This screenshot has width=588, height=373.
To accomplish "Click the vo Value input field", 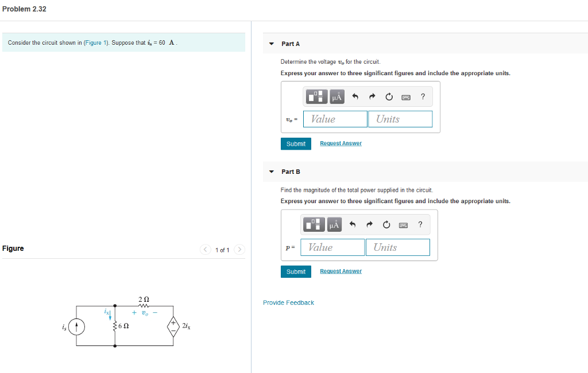I will [x=335, y=119].
